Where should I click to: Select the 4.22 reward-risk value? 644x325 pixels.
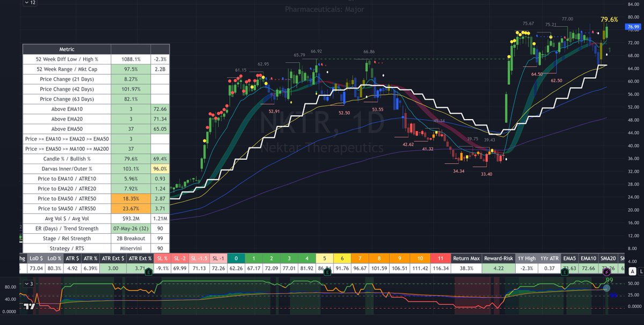[x=498, y=268]
